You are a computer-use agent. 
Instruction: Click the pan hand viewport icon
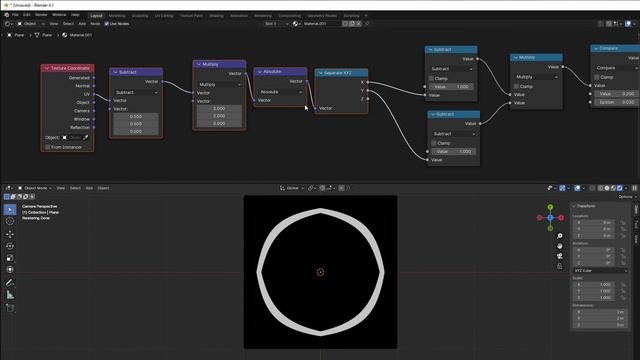(x=560, y=246)
